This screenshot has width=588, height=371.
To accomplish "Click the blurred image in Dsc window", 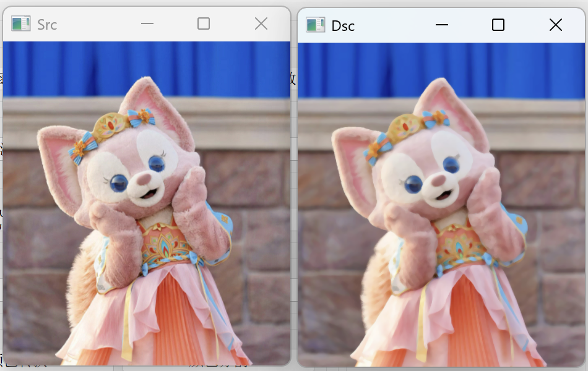I will point(441,205).
